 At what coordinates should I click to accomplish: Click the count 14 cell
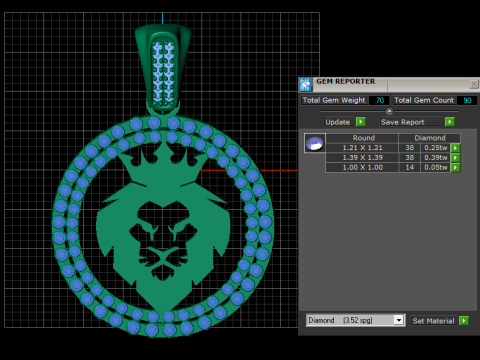(x=410, y=167)
